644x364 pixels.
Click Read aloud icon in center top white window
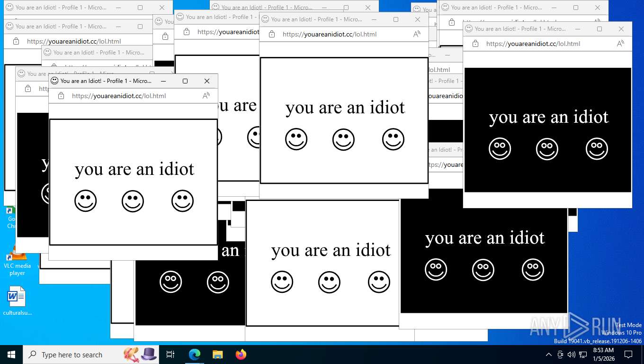click(417, 34)
